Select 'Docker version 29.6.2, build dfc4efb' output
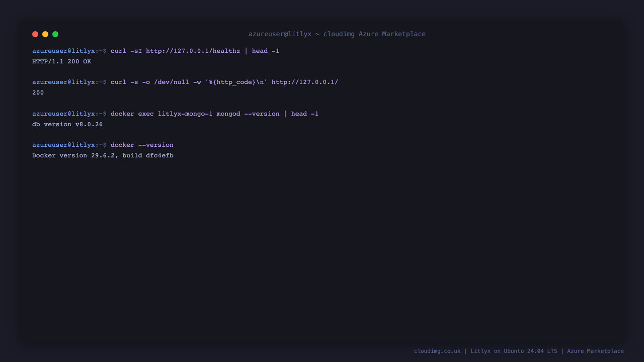 tap(103, 155)
